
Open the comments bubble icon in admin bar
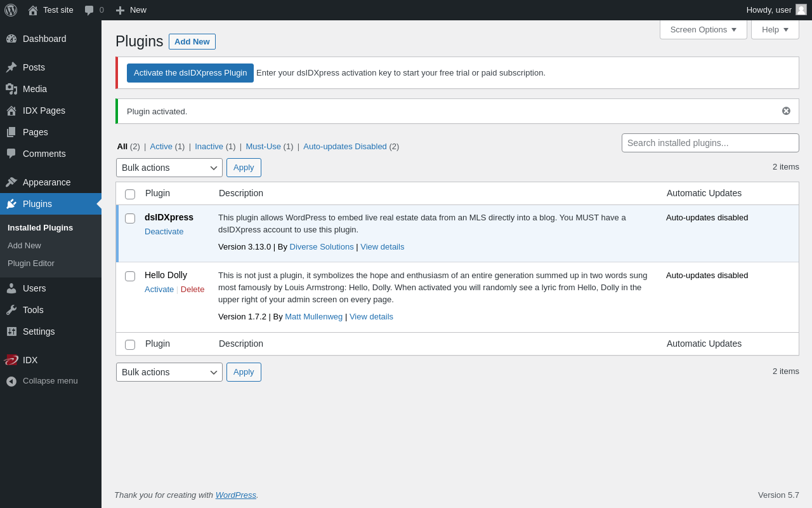click(89, 10)
